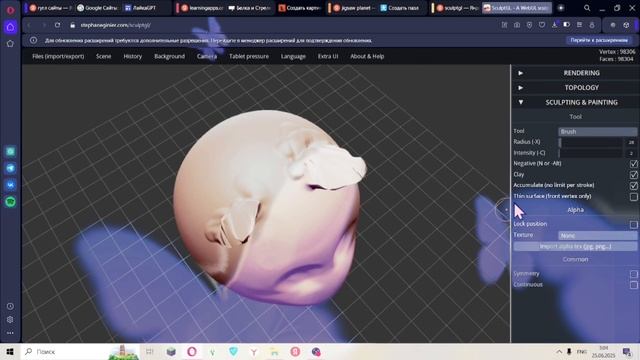Open the sidebar three-dots more menu

(10, 333)
